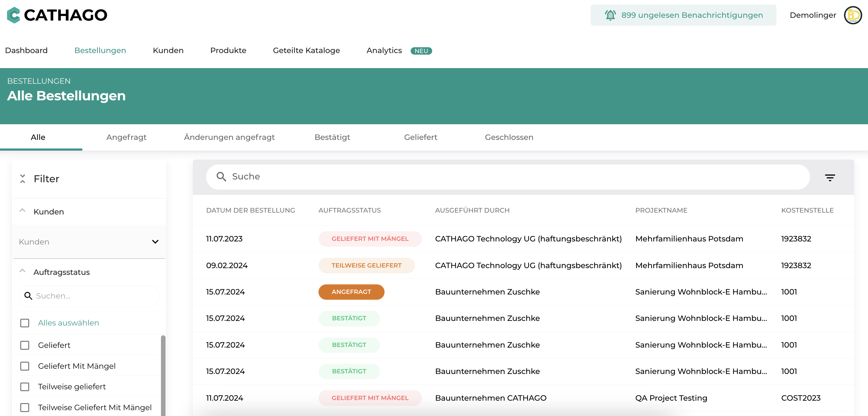Click Bauunternehmen CATHAGO cell
This screenshot has width=868, height=416.
click(x=491, y=398)
